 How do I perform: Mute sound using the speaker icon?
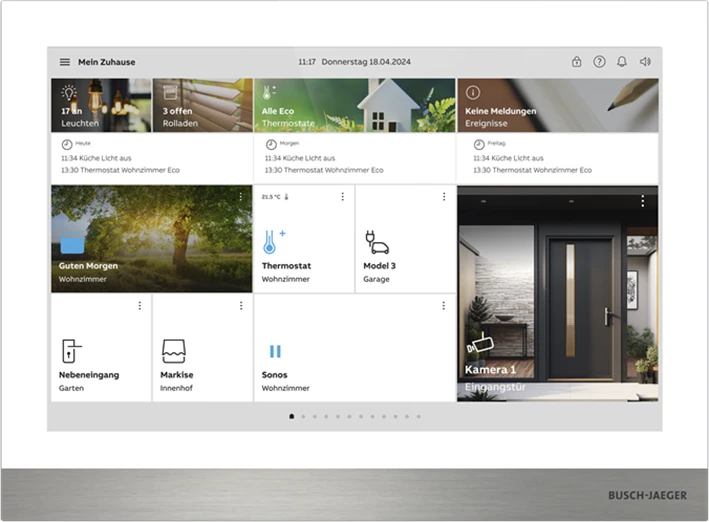coord(645,62)
